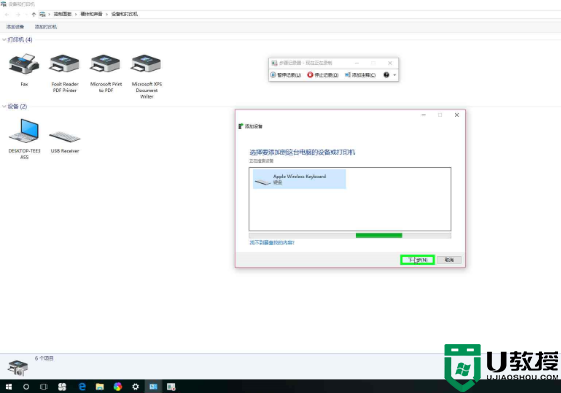561x393 pixels.
Task: Select the Fax printer icon
Action: [x=24, y=64]
